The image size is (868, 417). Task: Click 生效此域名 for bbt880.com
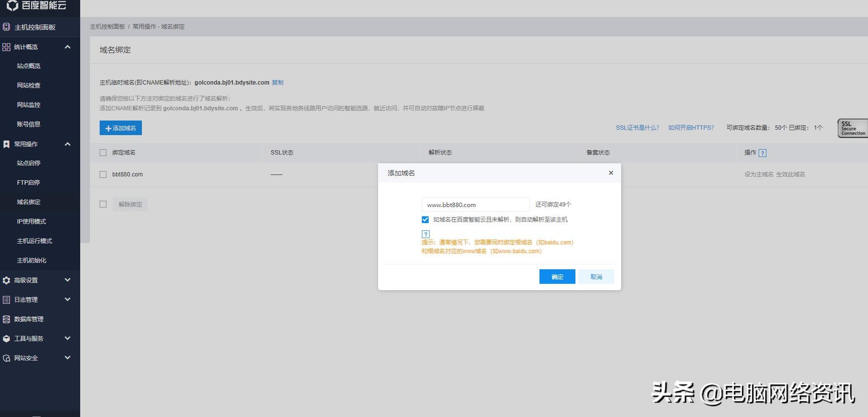point(791,174)
